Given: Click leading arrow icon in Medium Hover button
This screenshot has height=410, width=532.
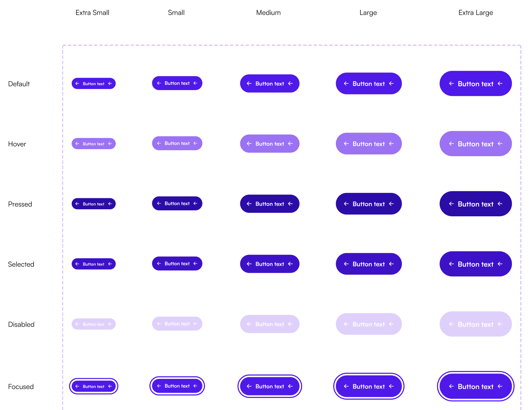Looking at the screenshot, I should pos(249,144).
